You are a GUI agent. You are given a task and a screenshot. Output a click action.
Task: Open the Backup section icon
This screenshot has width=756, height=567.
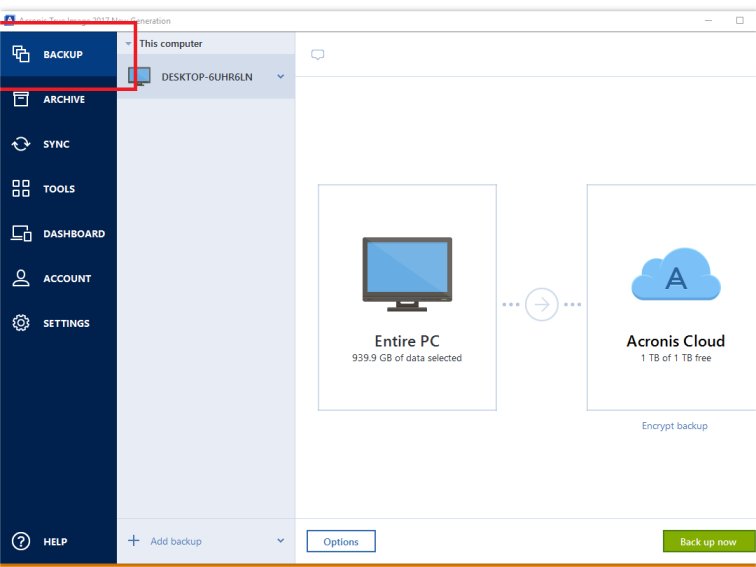click(x=21, y=54)
